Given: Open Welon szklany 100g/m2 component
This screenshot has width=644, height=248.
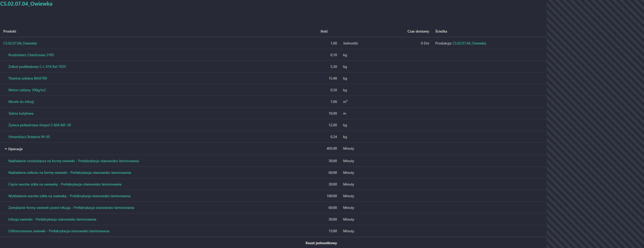Looking at the screenshot, I should click(27, 90).
